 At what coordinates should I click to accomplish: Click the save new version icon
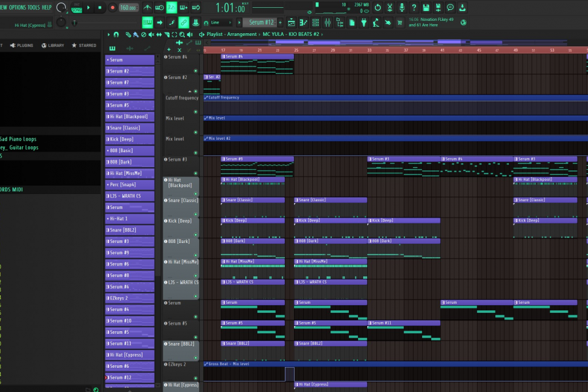pos(438,7)
